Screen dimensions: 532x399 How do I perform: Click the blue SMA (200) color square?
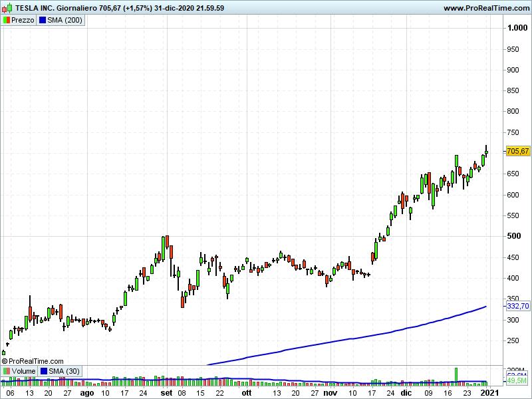(43, 20)
